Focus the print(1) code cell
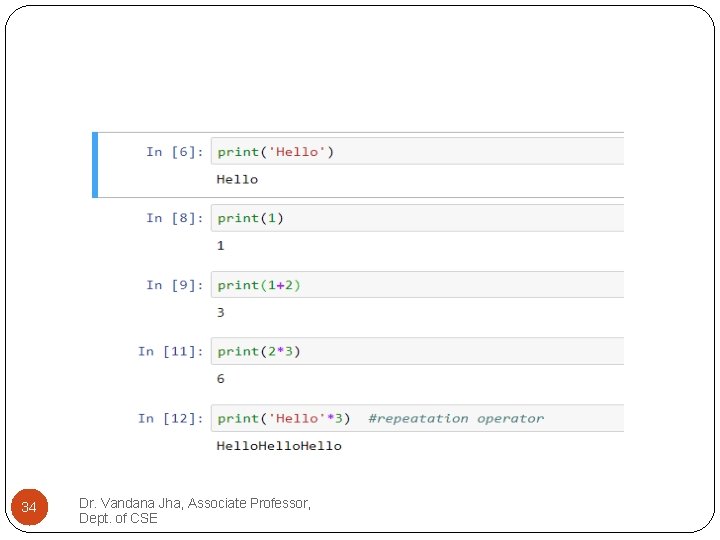This screenshot has width=720, height=540. pyautogui.click(x=251, y=218)
